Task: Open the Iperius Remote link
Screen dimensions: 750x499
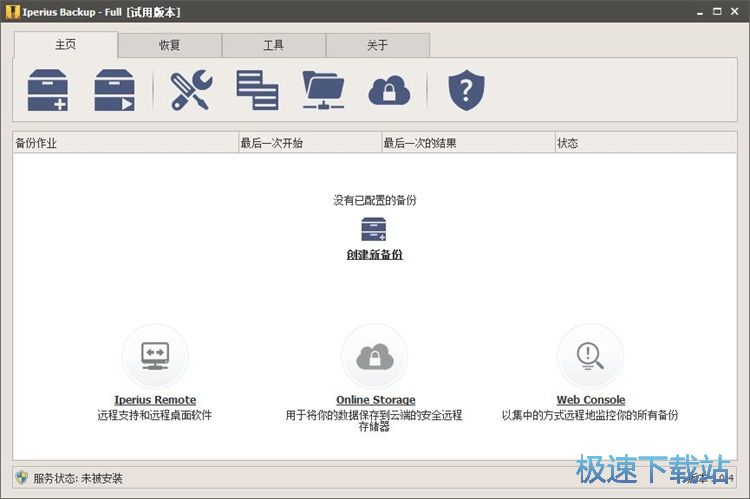Action: click(155, 400)
